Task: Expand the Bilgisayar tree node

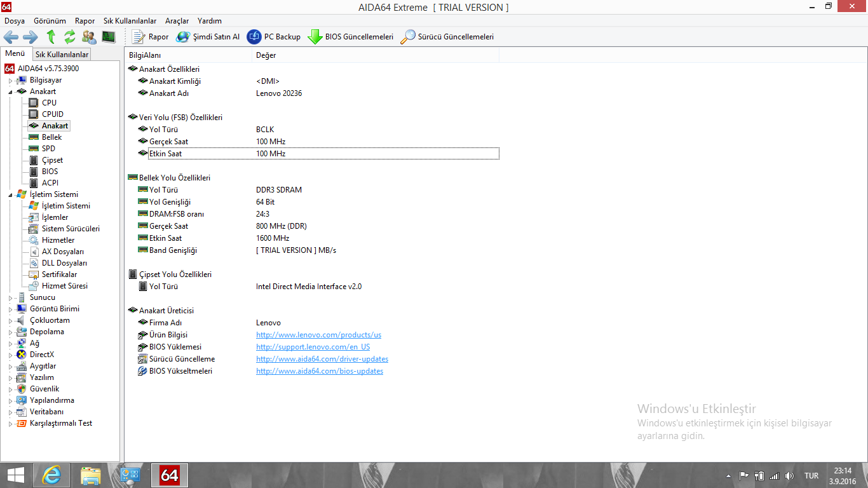Action: tap(10, 81)
